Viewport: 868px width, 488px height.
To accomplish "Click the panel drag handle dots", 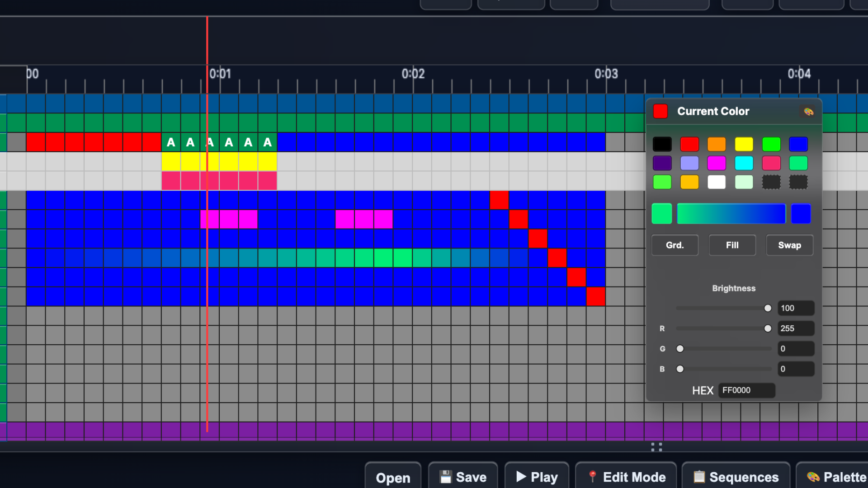I will (x=656, y=447).
